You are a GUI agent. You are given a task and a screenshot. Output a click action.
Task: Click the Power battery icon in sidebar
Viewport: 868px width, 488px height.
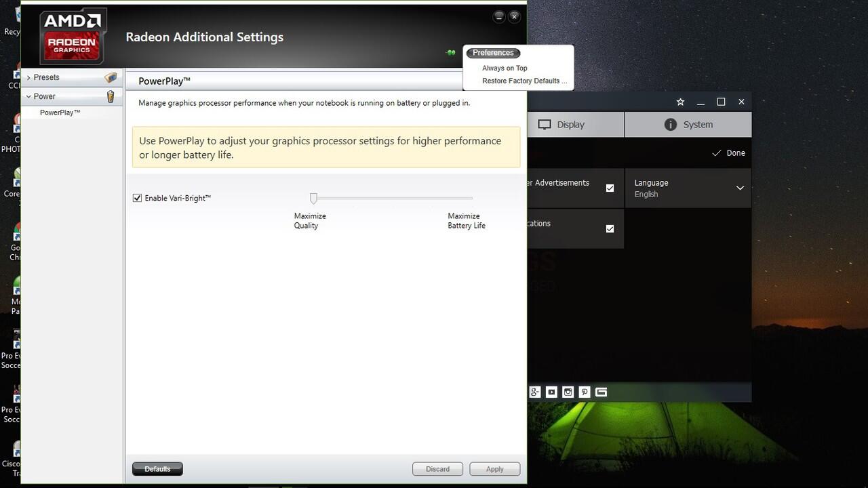tap(111, 97)
